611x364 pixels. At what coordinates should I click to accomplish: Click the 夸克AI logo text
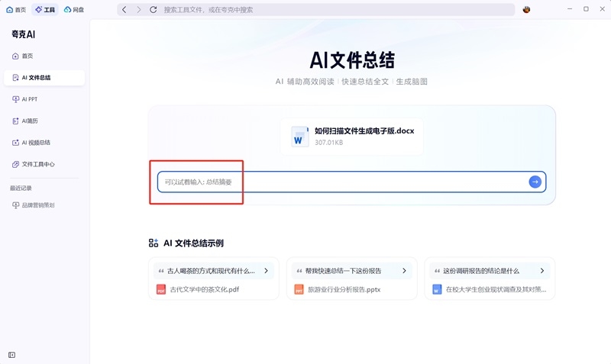pyautogui.click(x=24, y=34)
